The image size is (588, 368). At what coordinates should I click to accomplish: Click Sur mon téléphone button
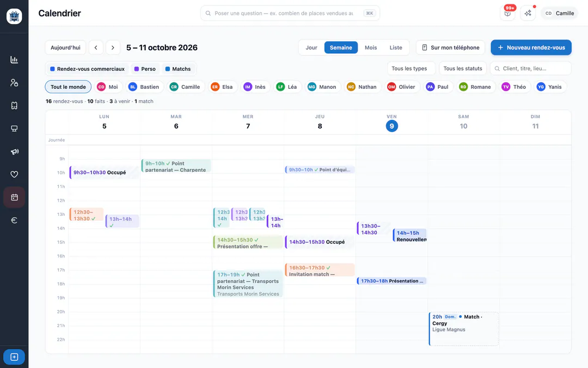[x=450, y=47]
